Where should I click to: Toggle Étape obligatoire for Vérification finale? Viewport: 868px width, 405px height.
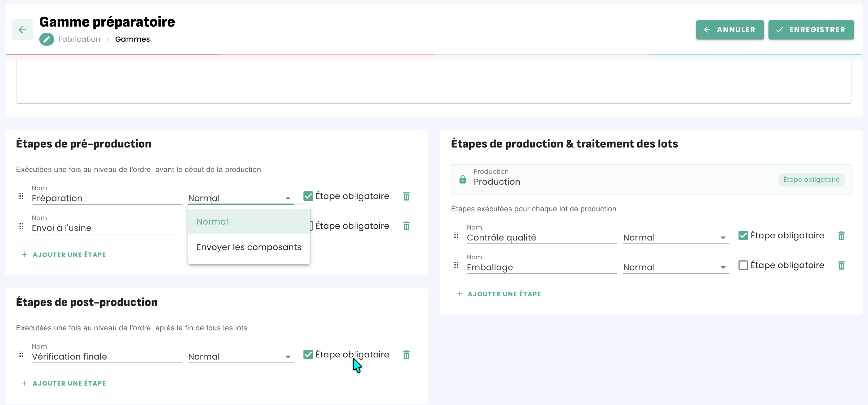(308, 355)
